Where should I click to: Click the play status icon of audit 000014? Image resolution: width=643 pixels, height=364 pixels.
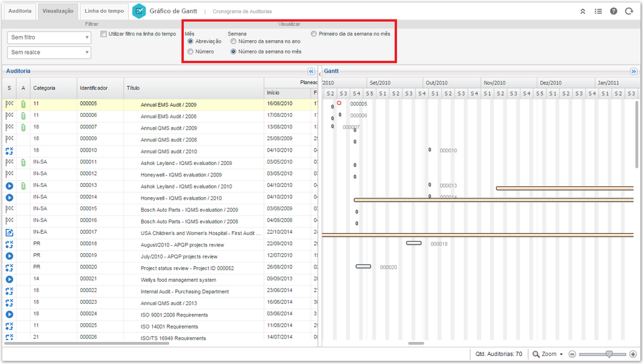(x=9, y=198)
